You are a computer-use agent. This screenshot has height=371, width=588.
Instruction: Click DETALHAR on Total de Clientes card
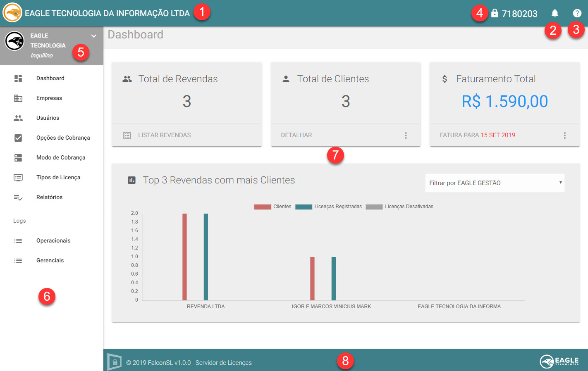pos(296,135)
